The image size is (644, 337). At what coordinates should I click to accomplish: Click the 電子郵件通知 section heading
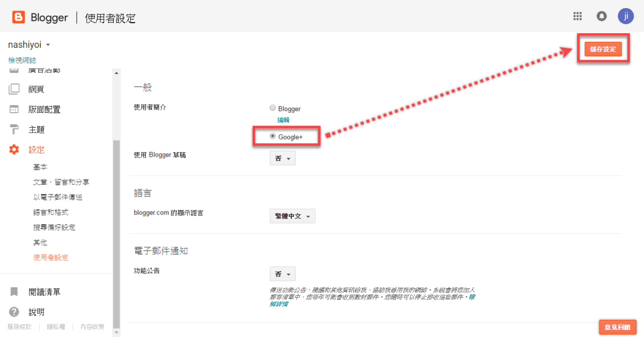(x=160, y=251)
